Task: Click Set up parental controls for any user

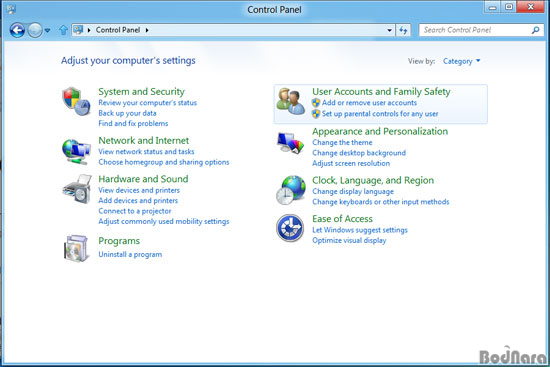Action: 380,114
